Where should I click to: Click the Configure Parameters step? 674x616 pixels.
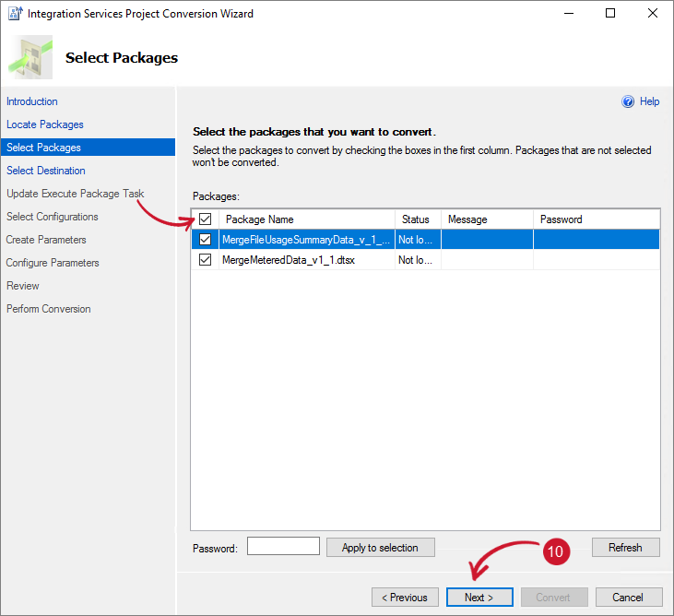coord(53,263)
